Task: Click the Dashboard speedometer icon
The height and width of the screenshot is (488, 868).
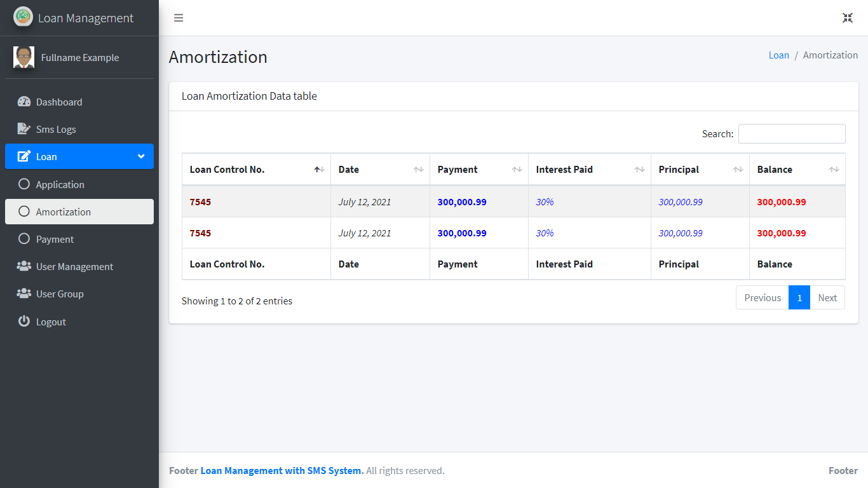Action: point(24,102)
